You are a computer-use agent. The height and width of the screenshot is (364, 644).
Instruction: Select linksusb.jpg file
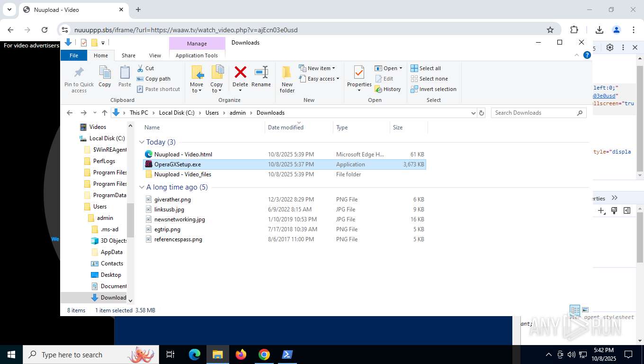284,209
